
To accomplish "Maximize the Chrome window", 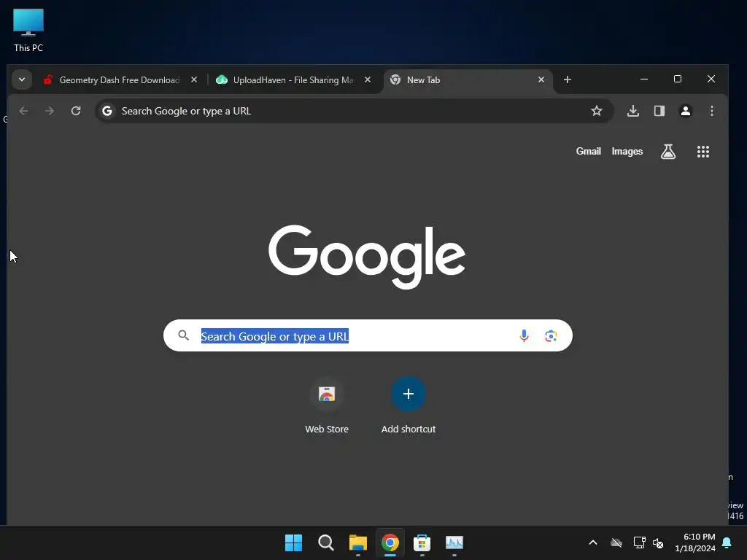I will click(677, 79).
